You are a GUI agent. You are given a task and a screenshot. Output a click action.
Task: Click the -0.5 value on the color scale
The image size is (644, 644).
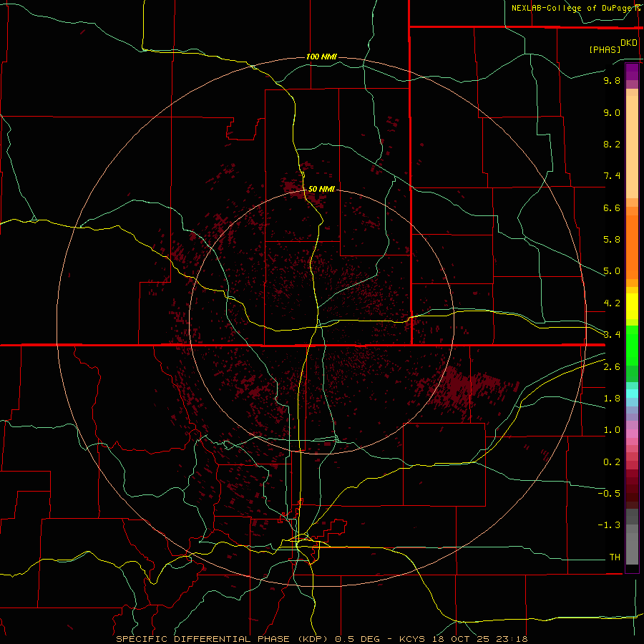pos(609,494)
